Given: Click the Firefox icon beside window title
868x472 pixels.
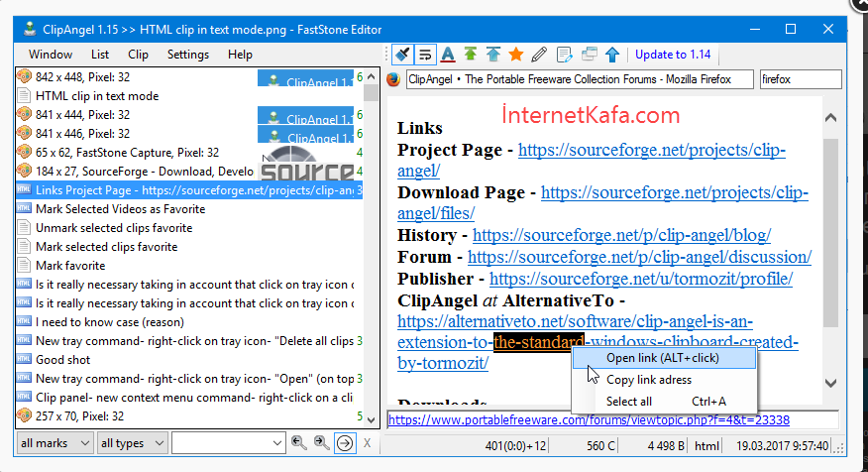Looking at the screenshot, I should click(x=393, y=79).
